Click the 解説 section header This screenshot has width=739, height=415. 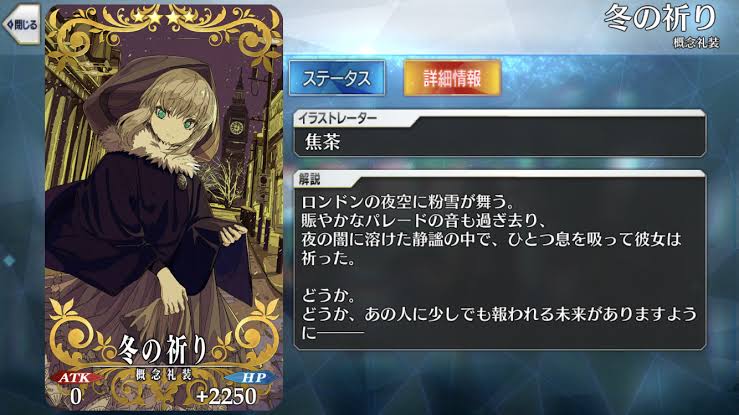click(310, 179)
